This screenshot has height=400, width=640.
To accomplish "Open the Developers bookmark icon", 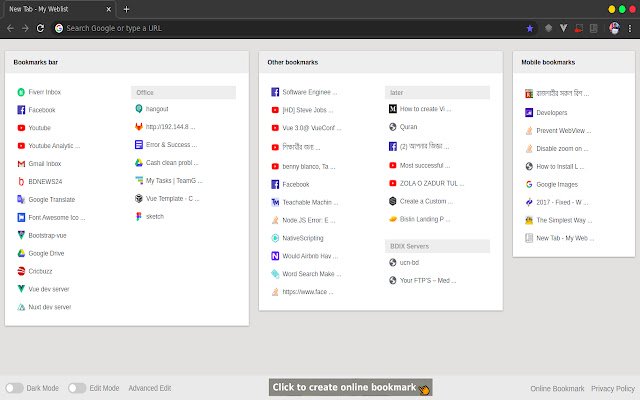I will point(529,113).
